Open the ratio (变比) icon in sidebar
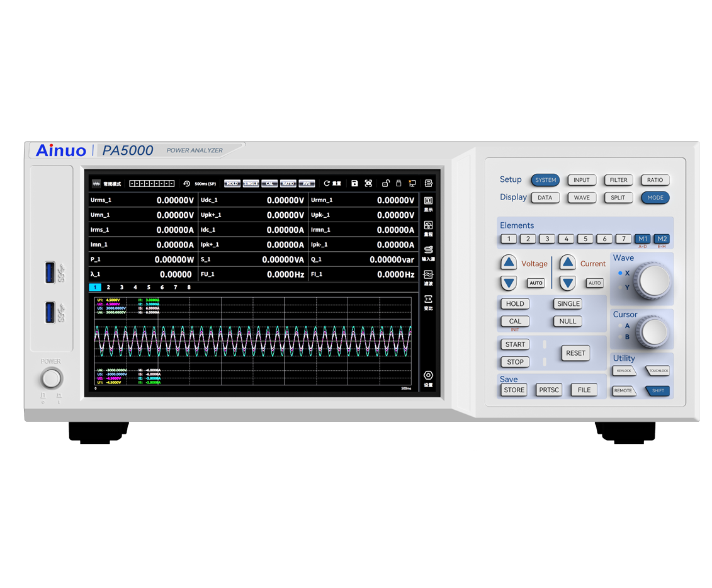This screenshot has height=588, width=712. tap(428, 302)
